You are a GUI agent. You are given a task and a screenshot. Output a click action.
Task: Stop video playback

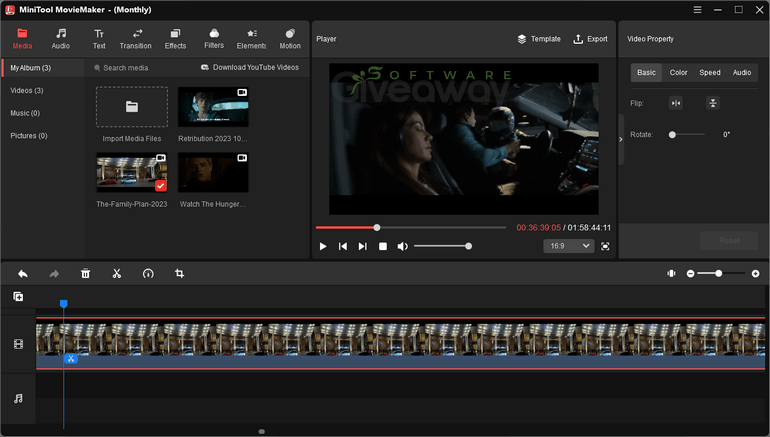click(383, 246)
